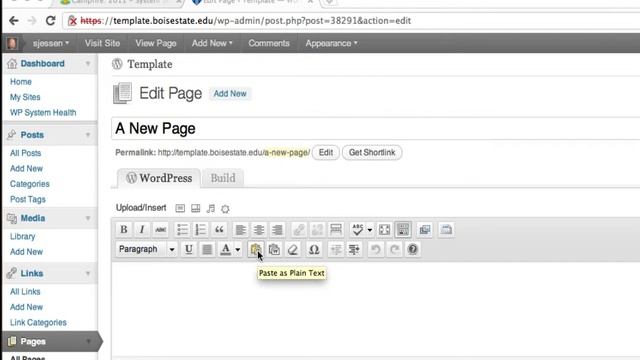Open the Pages sidebar menu

pyautogui.click(x=33, y=341)
